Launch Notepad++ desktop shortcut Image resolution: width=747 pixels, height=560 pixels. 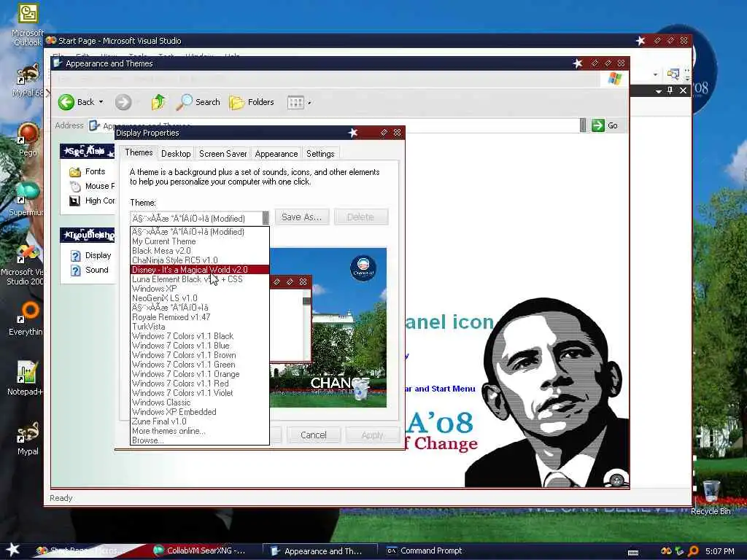[x=26, y=378]
